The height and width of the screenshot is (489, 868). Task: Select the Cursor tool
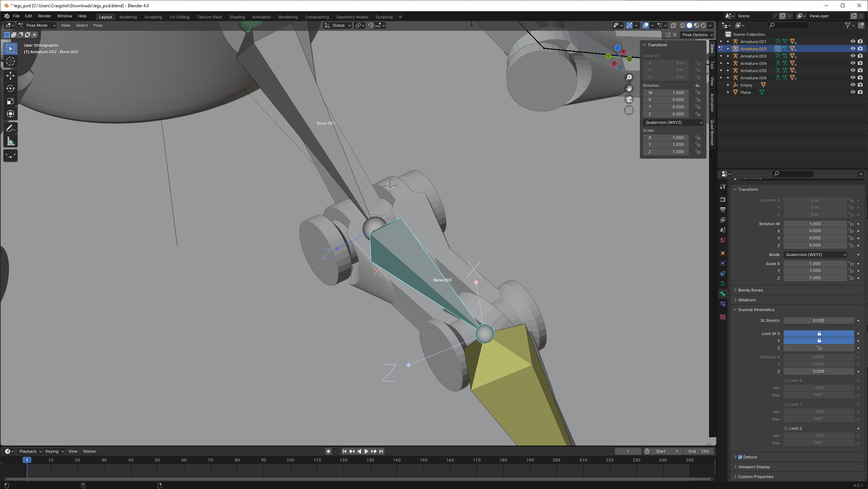[11, 62]
